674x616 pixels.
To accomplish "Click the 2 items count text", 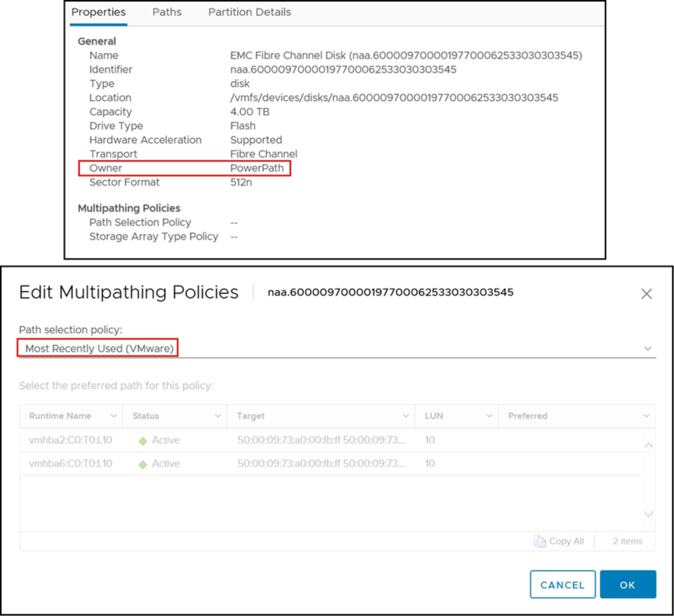I will coord(627,541).
